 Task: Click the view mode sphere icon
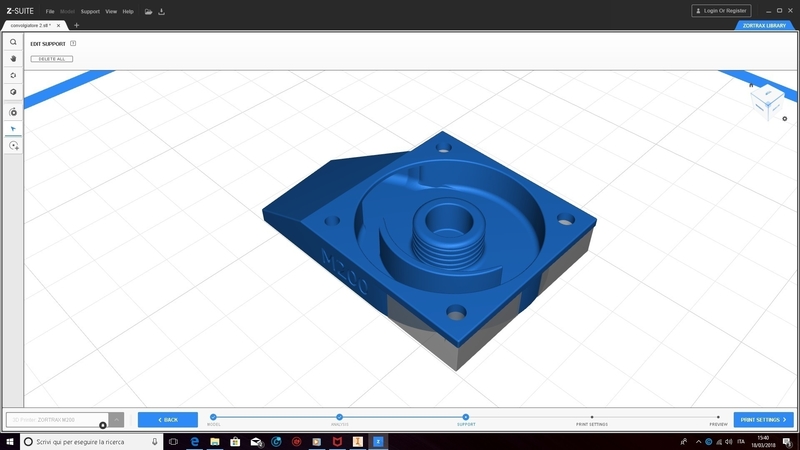point(13,92)
